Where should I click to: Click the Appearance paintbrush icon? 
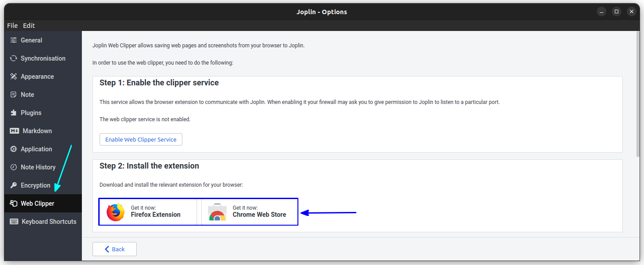coord(13,76)
